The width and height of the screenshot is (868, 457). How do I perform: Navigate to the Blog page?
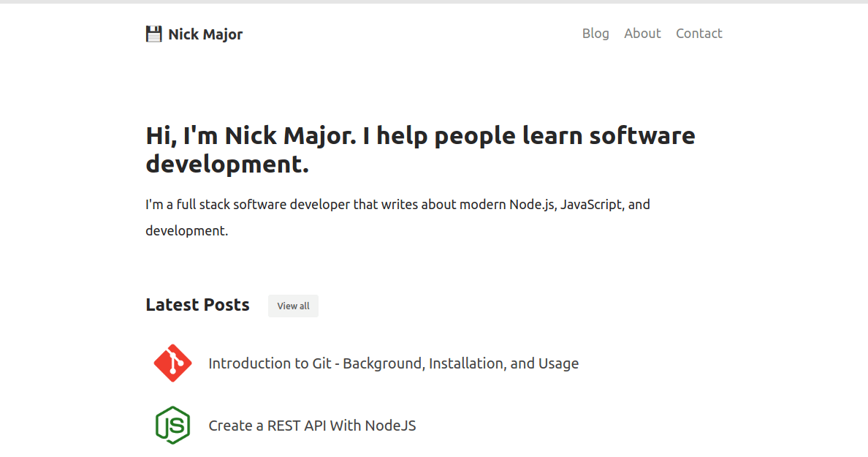(x=595, y=33)
